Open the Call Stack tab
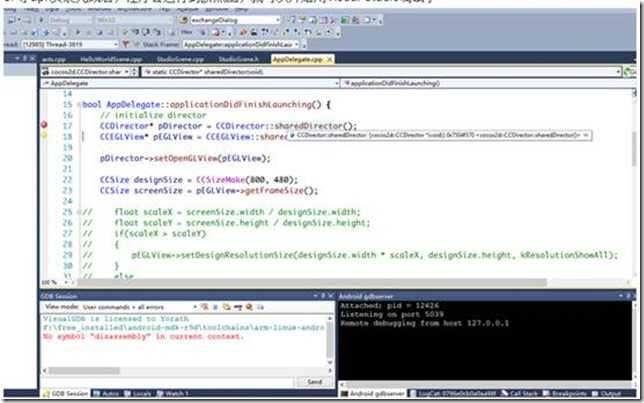Viewport: 644px width, 403px height. [x=520, y=394]
